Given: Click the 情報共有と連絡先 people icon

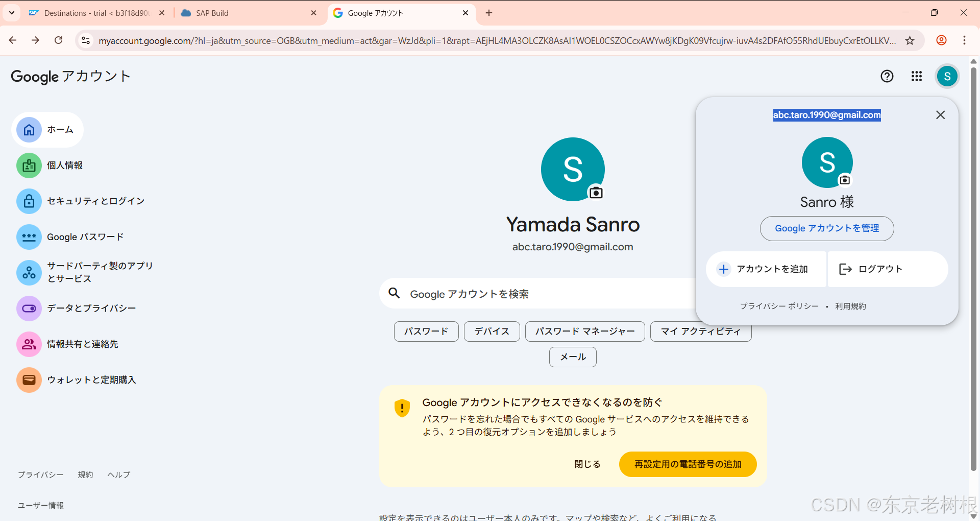Looking at the screenshot, I should tap(29, 344).
